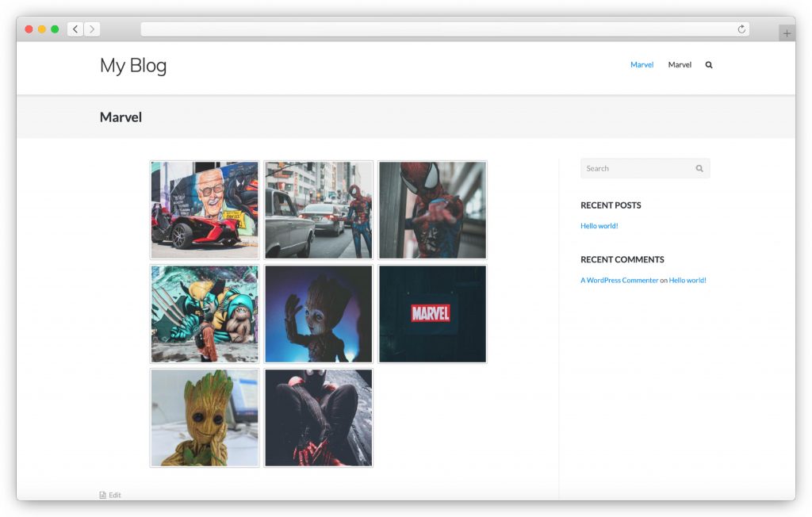Viewport: 812px width, 517px height.
Task: Open the Hello world! recent post
Action: tap(599, 226)
